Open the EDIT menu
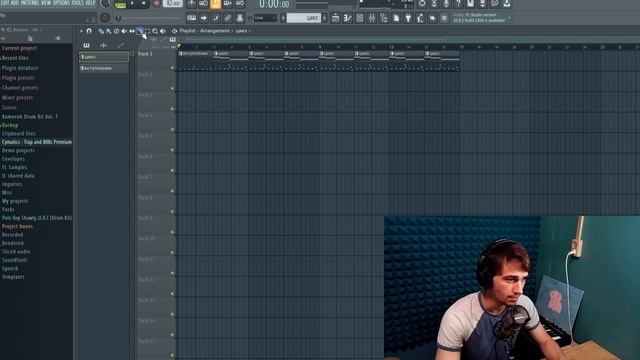This screenshot has width=640, height=360. (5, 3)
